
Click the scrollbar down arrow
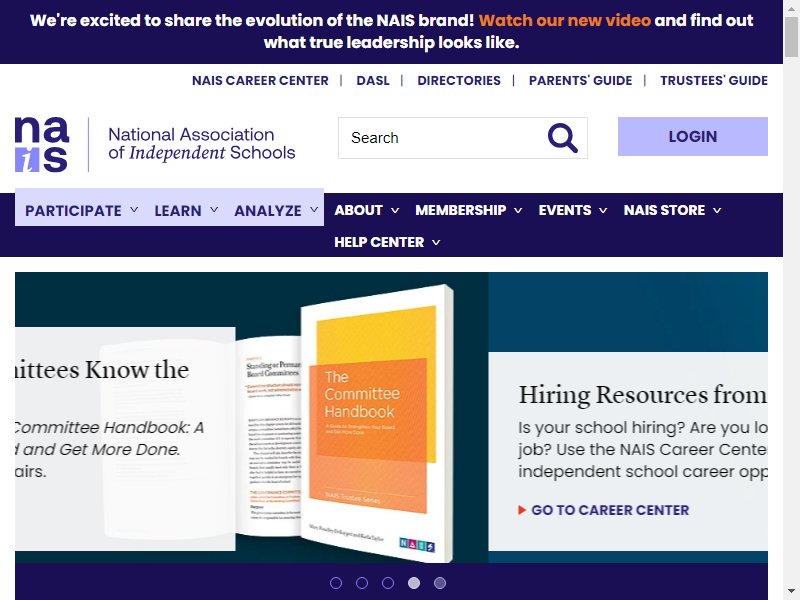coord(791,593)
